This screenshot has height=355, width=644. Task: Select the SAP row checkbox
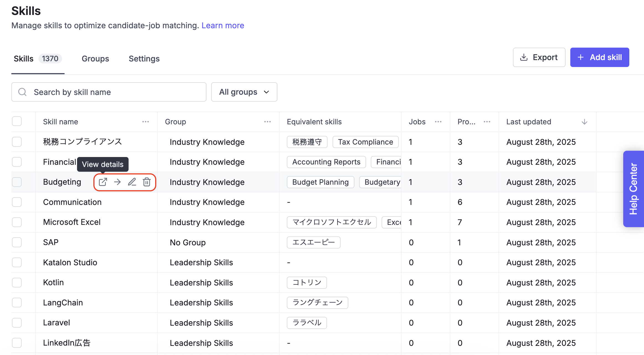17,242
